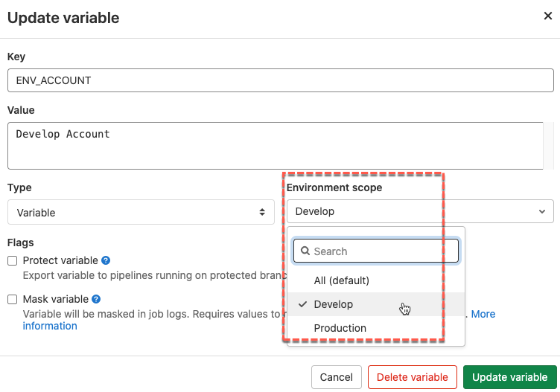560x392 pixels.
Task: Select Production environment scope
Action: (340, 328)
